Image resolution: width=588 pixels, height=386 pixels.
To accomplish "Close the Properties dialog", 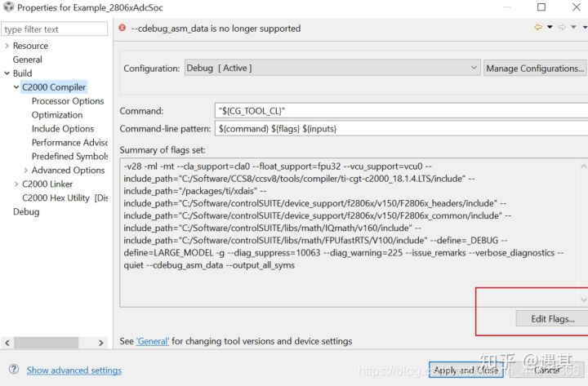I will pyautogui.click(x=577, y=7).
